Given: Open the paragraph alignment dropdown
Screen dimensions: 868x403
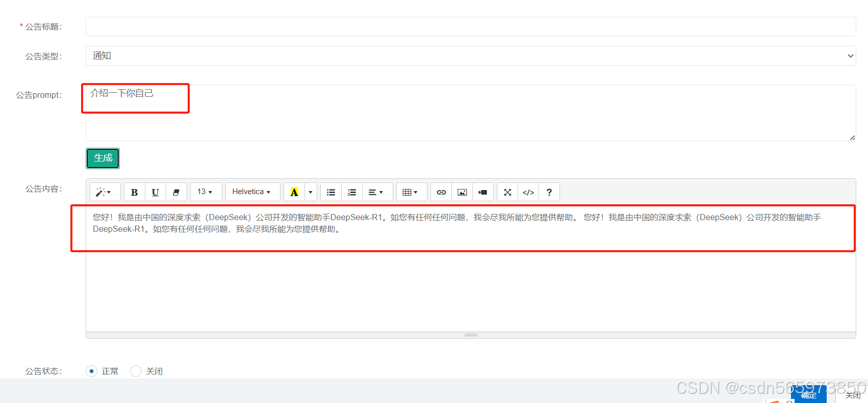Looking at the screenshot, I should [377, 192].
